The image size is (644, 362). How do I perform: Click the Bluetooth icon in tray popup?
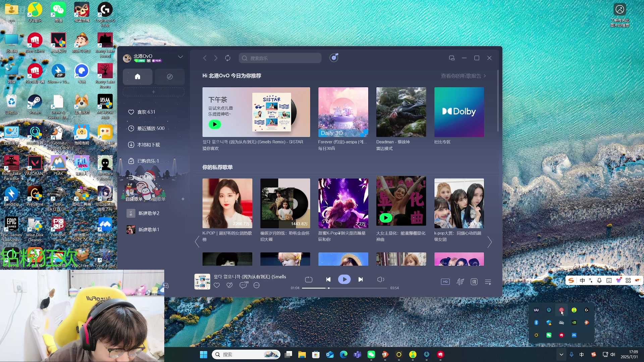click(536, 322)
